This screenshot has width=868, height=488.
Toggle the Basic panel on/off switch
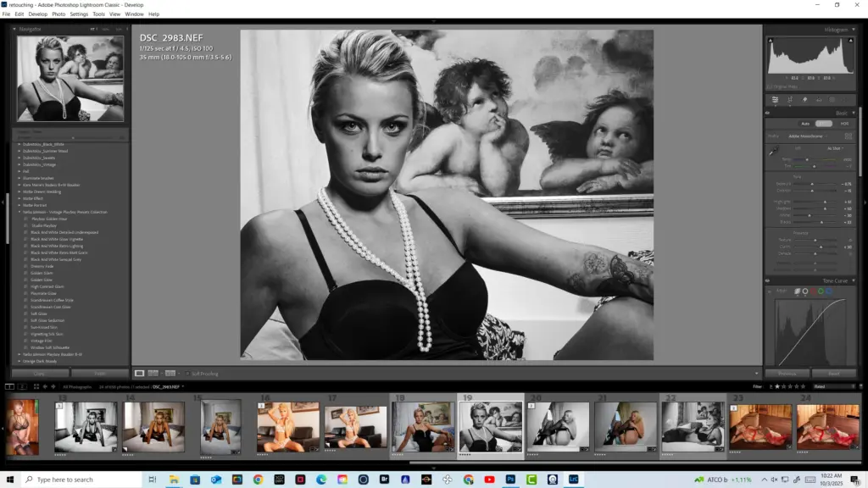[769, 113]
